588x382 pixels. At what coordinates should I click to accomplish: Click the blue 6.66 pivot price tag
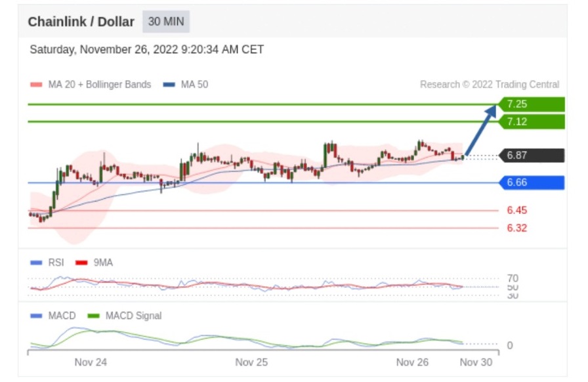tap(532, 182)
